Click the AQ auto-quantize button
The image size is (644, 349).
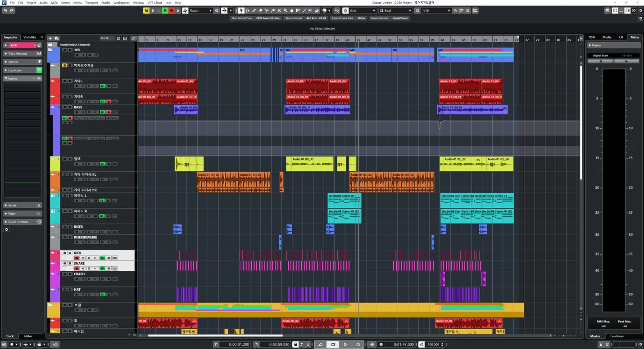[55, 345]
